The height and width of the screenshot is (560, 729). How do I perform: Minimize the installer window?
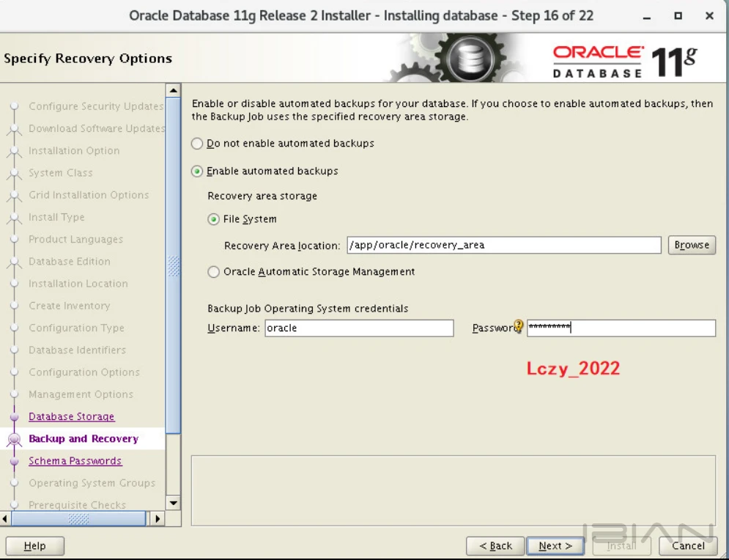[x=647, y=16]
